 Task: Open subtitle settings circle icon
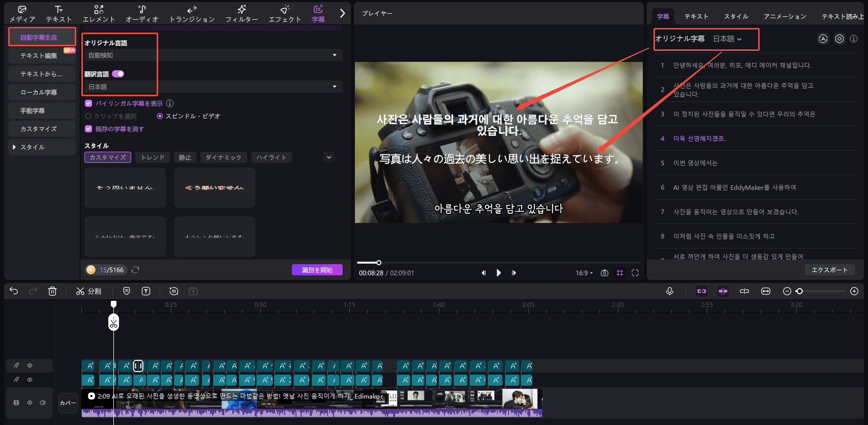[x=840, y=39]
